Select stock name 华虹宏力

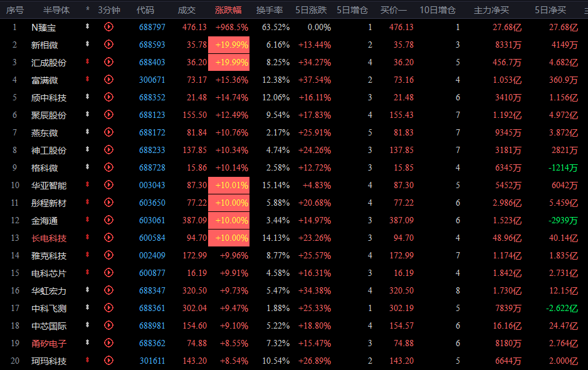click(x=49, y=291)
